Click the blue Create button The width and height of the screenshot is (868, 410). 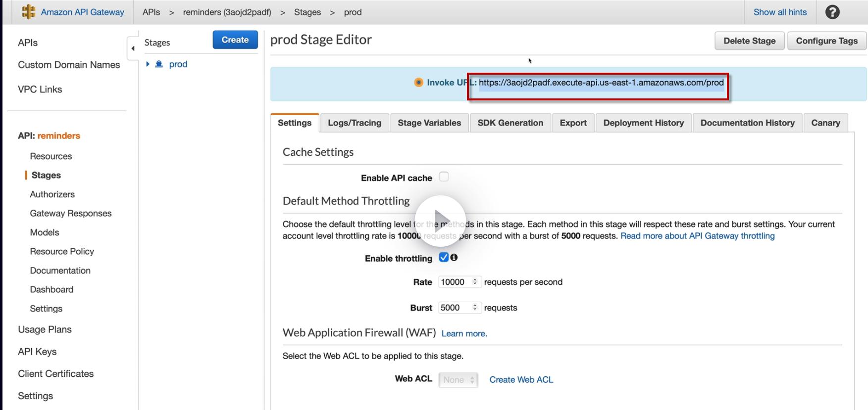(x=235, y=40)
